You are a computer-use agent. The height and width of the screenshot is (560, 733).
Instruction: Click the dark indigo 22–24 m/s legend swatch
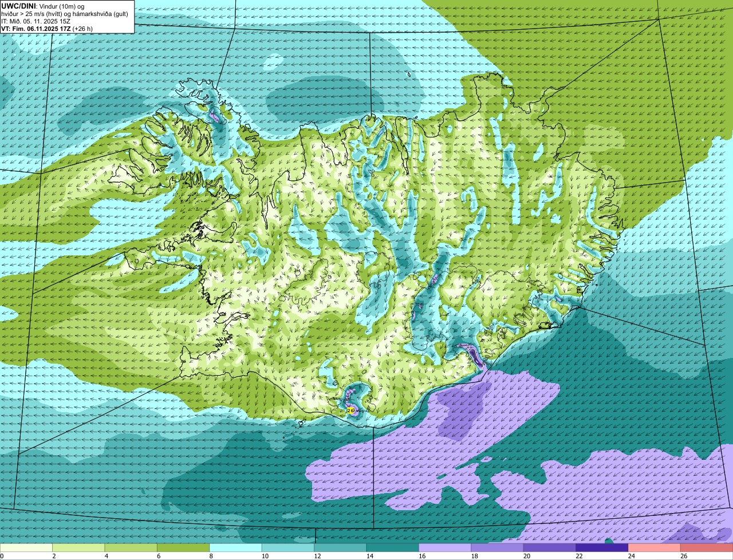[602, 548]
